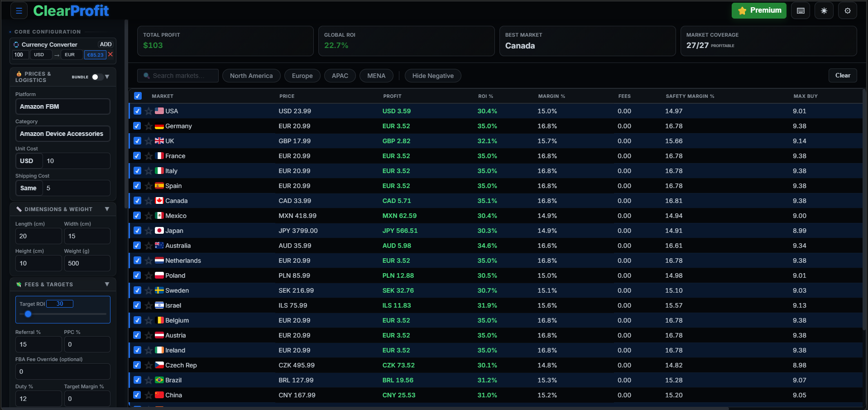Click the Currency Converter swap icon
Image resolution: width=868 pixels, height=410 pixels.
click(x=16, y=44)
